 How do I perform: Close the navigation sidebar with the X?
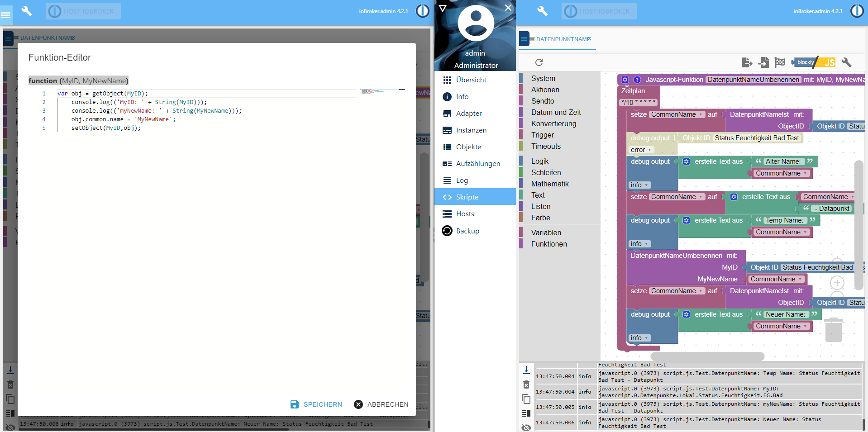[508, 8]
